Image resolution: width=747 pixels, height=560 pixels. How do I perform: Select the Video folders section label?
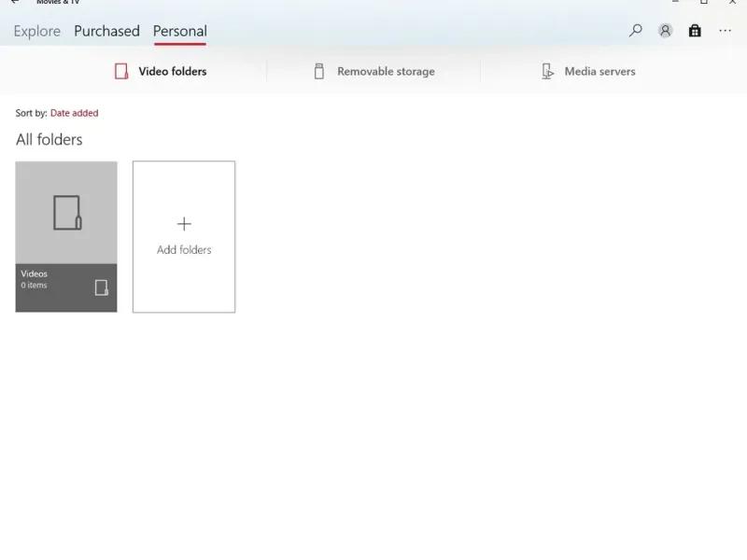pyautogui.click(x=173, y=72)
